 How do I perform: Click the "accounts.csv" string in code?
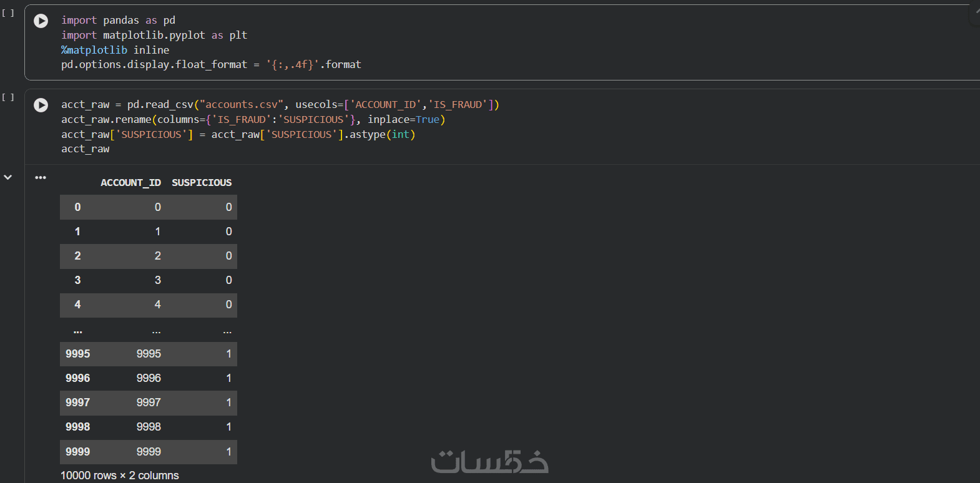pyautogui.click(x=241, y=105)
